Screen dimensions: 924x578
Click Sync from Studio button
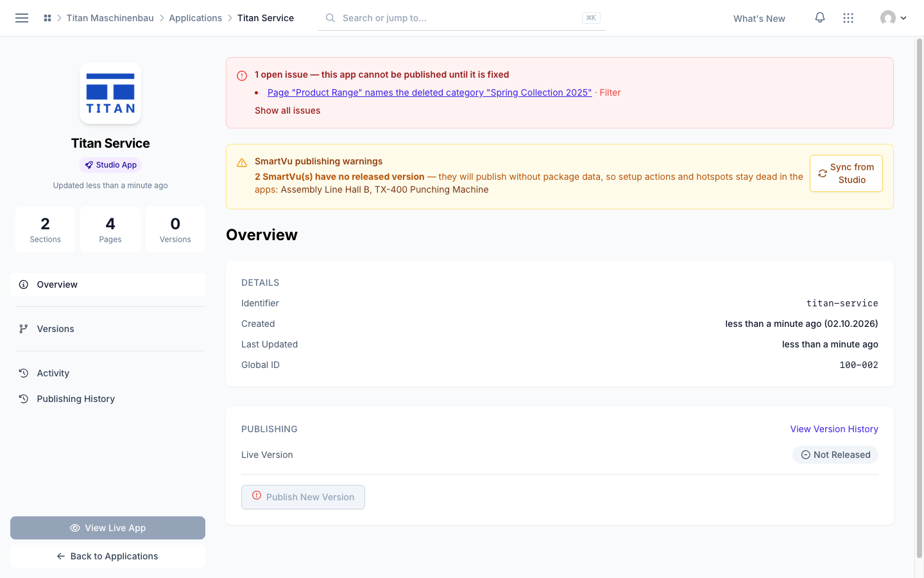coord(846,173)
